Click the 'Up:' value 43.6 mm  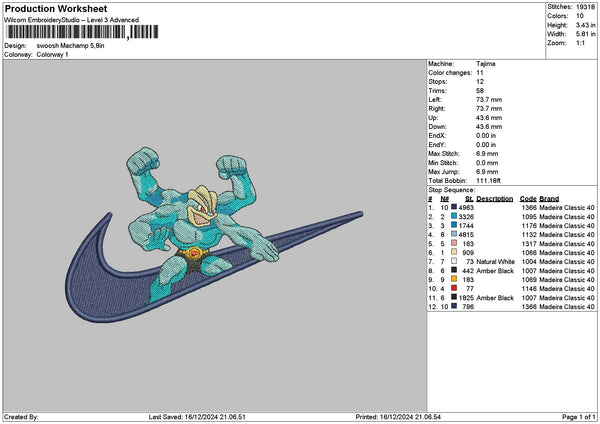489,118
